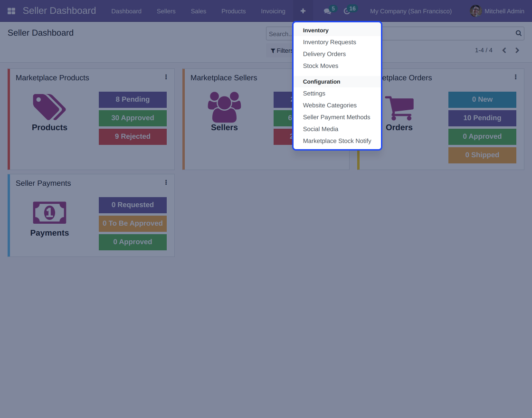Open Dashboard menu in navbar
This screenshot has width=532, height=418.
pyautogui.click(x=126, y=11)
